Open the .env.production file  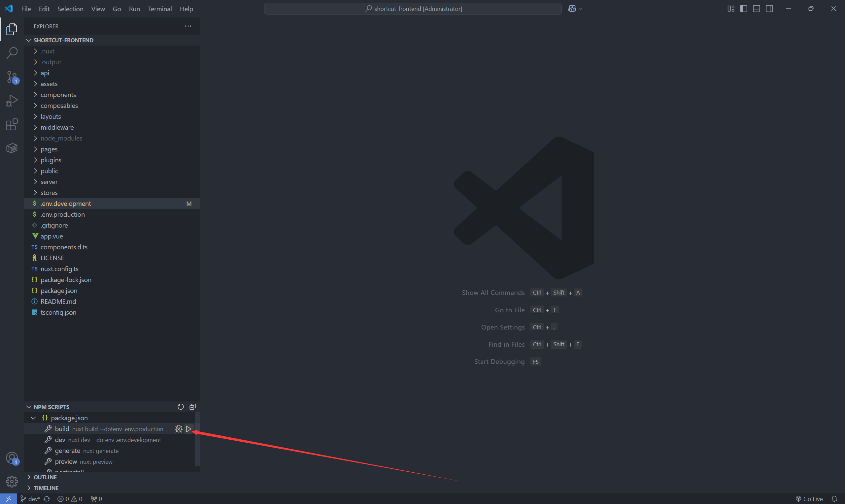click(x=112, y=214)
